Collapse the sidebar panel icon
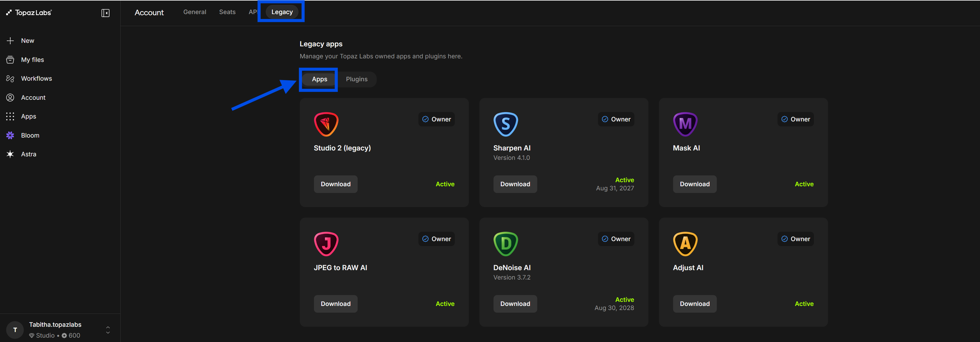This screenshot has width=980, height=342. click(x=105, y=13)
